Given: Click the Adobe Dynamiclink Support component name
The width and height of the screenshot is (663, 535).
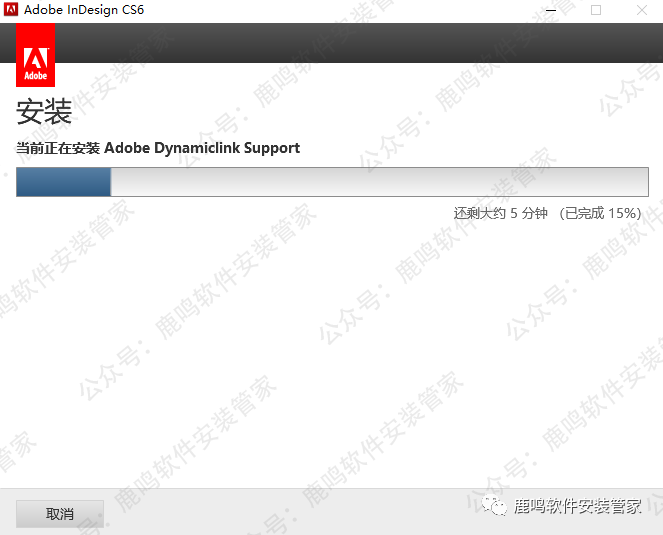Looking at the screenshot, I should tap(202, 148).
